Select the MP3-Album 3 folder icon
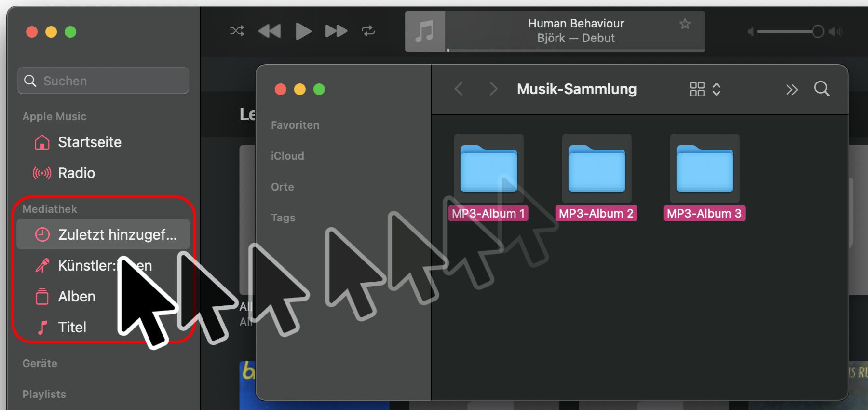868x410 pixels. [x=705, y=168]
